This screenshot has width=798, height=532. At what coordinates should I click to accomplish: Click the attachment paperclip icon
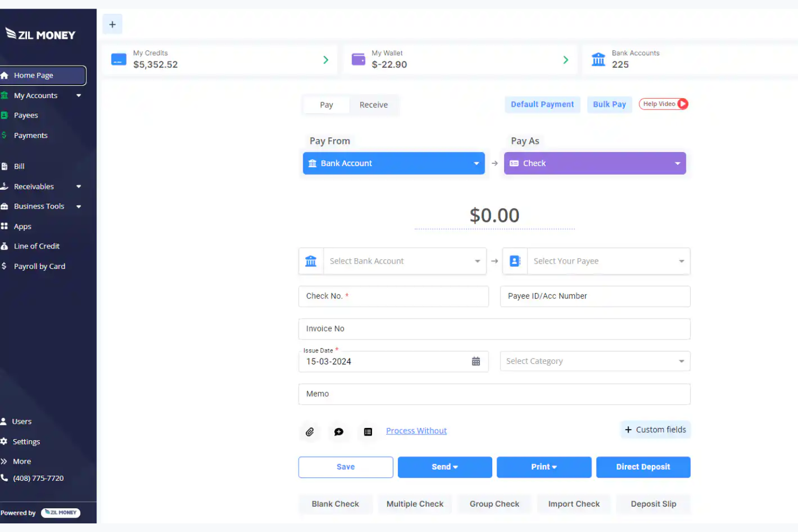(310, 432)
